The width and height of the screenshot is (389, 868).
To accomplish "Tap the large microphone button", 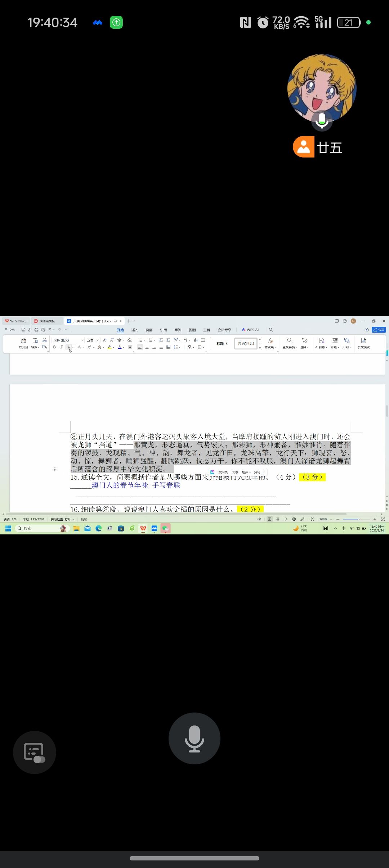I will click(x=194, y=738).
